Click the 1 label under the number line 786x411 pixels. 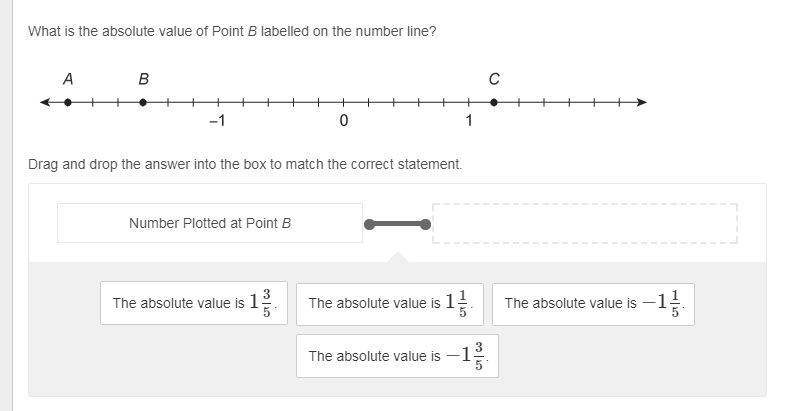point(468,121)
